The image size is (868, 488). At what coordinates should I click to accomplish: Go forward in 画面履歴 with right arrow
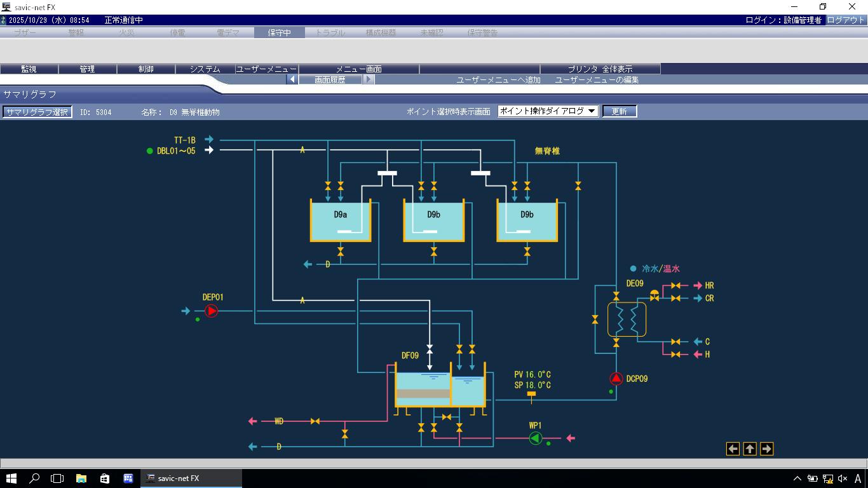(x=369, y=79)
